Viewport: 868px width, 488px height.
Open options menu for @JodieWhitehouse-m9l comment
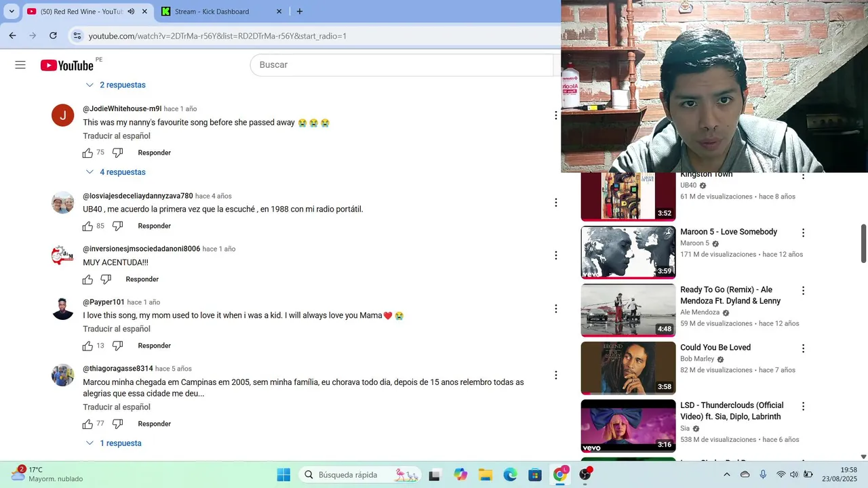click(x=555, y=115)
